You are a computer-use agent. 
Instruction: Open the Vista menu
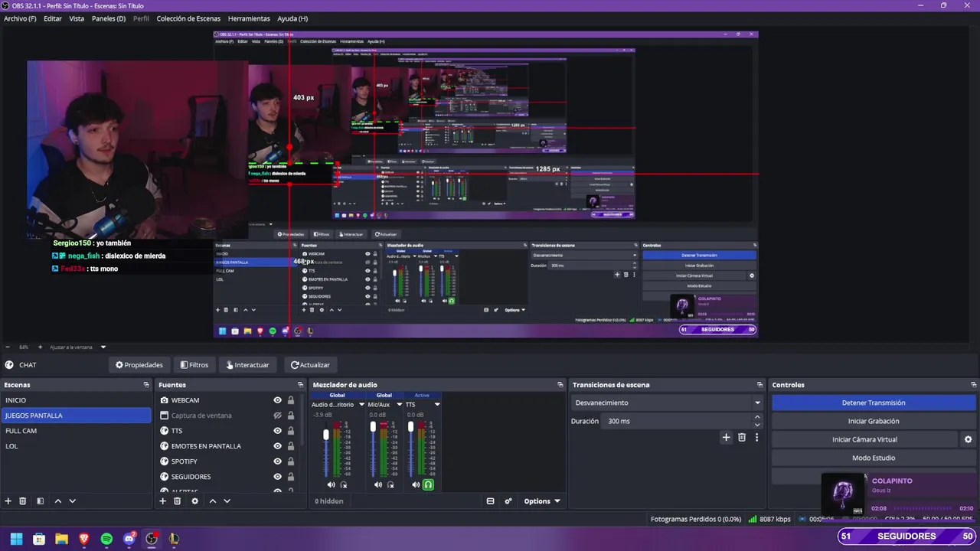tap(77, 18)
